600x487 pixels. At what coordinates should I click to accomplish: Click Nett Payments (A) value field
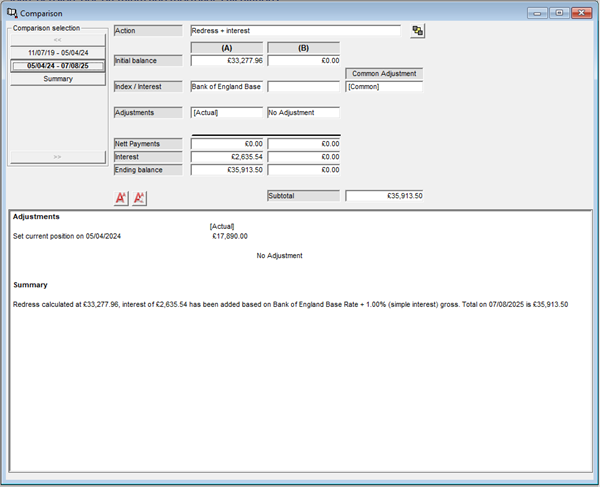tap(227, 144)
